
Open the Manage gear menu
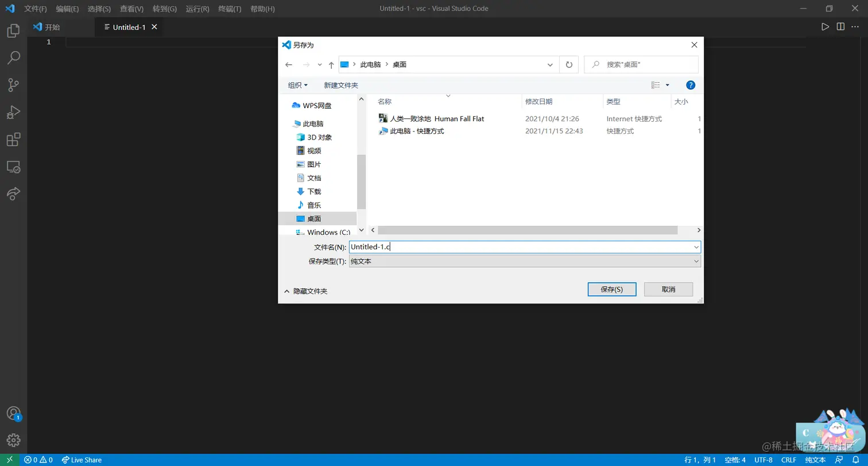click(13, 441)
